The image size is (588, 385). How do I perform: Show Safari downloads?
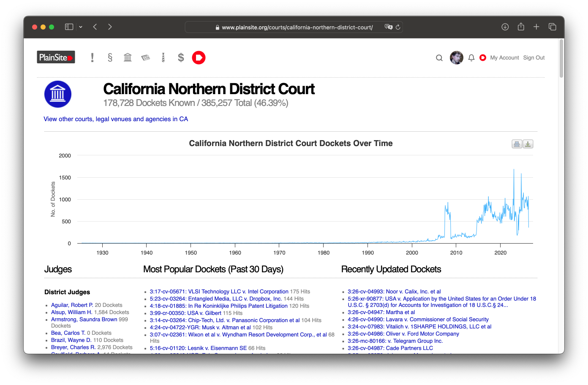click(505, 27)
